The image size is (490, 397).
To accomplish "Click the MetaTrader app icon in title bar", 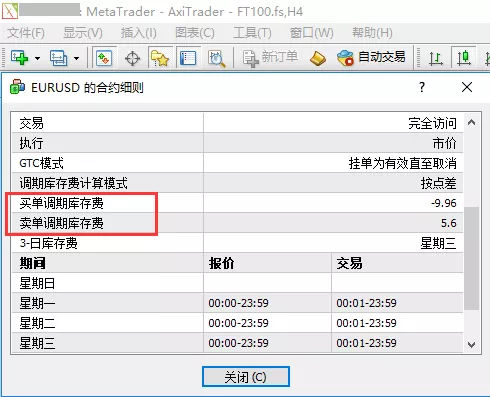I will coord(9,11).
